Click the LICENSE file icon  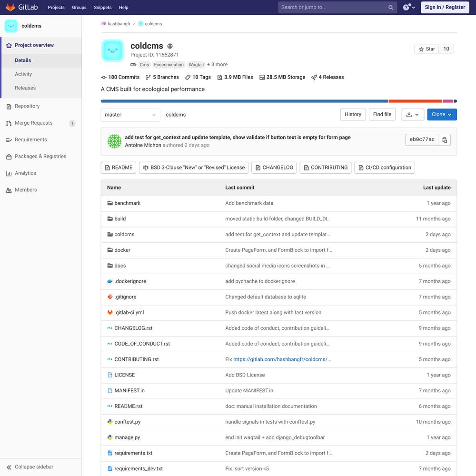coord(110,375)
